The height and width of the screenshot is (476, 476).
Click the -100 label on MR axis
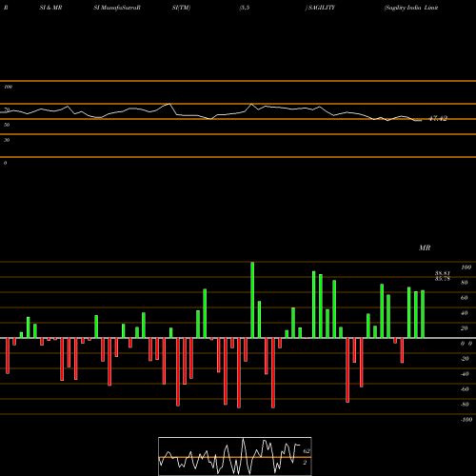pyautogui.click(x=466, y=420)
